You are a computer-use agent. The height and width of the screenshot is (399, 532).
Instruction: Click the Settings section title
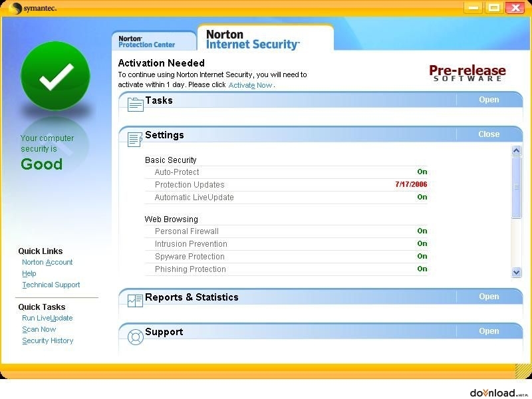tap(164, 135)
